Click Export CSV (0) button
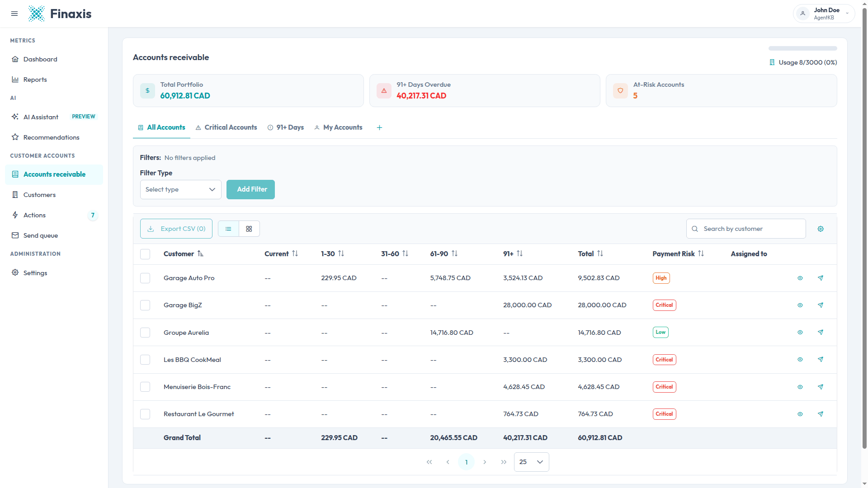 coord(176,229)
